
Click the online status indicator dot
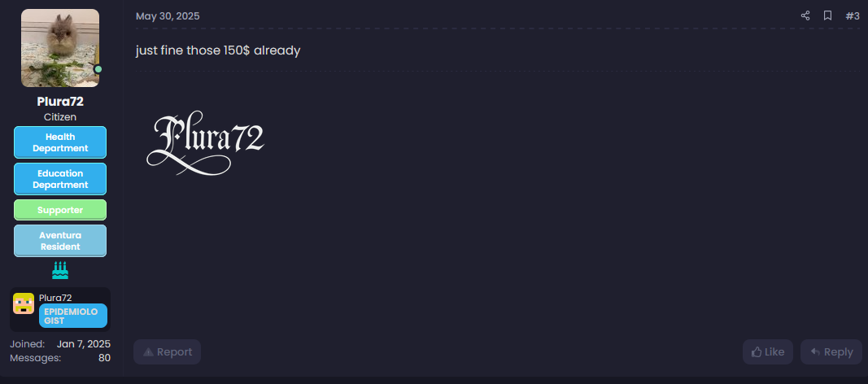click(98, 69)
